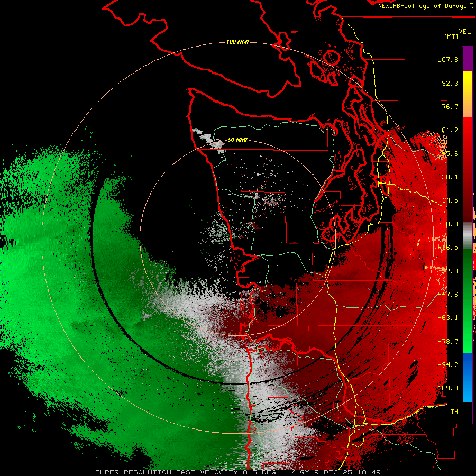Click the TH legend label
The width and height of the screenshot is (476, 476).
tap(454, 411)
